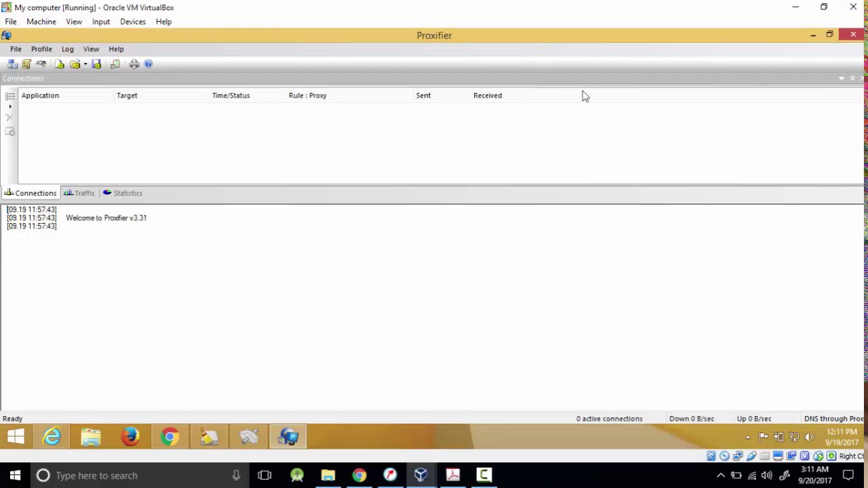Open File Explorer in guest taskbar
868x488 pixels.
(91, 436)
